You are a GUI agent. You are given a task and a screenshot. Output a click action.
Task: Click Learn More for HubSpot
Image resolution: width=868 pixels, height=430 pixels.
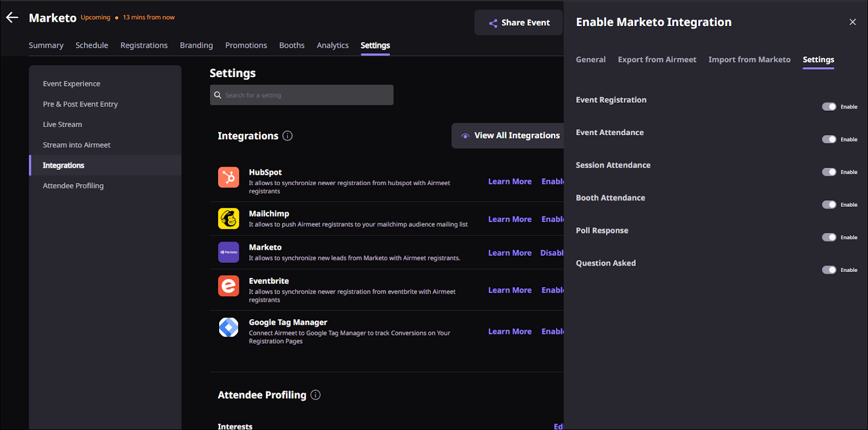point(509,181)
